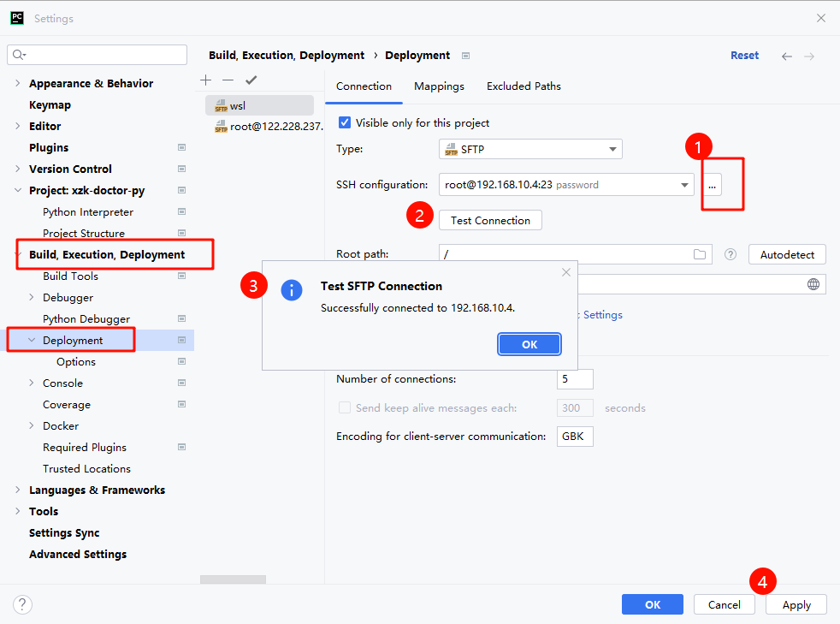Expand the Version Control tree node

(19, 169)
